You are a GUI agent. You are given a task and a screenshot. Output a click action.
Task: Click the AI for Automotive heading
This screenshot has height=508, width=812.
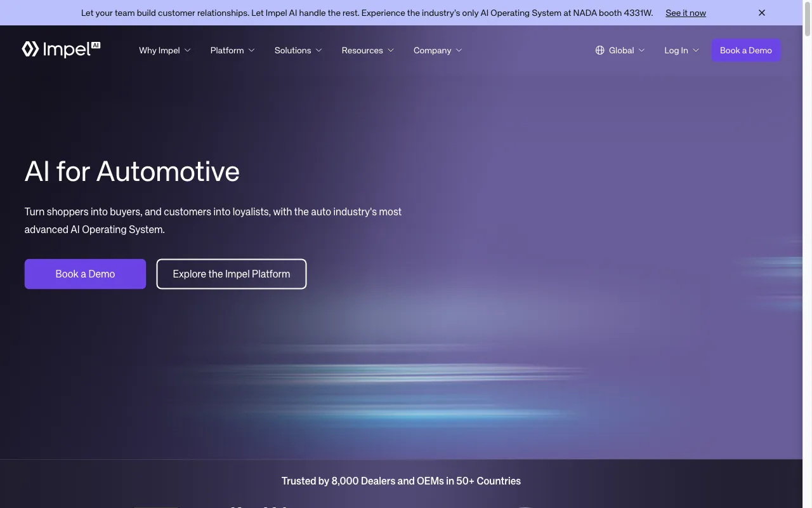tap(132, 171)
